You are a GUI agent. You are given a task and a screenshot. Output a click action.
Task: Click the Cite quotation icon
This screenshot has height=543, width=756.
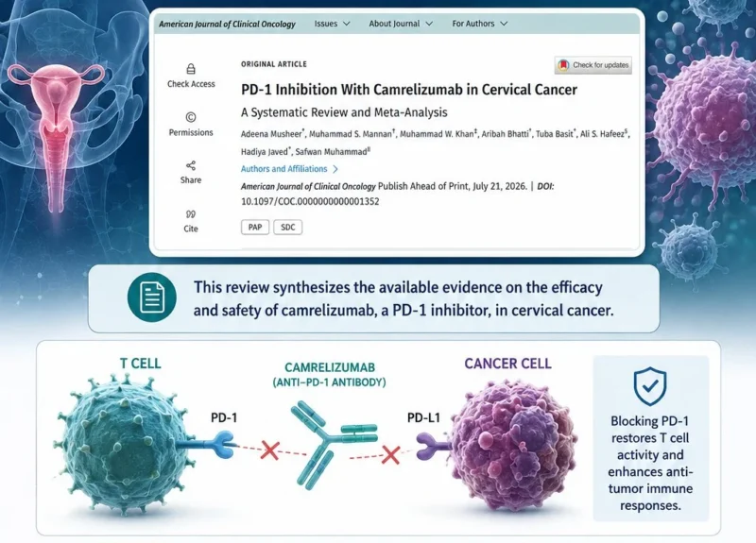tap(191, 214)
